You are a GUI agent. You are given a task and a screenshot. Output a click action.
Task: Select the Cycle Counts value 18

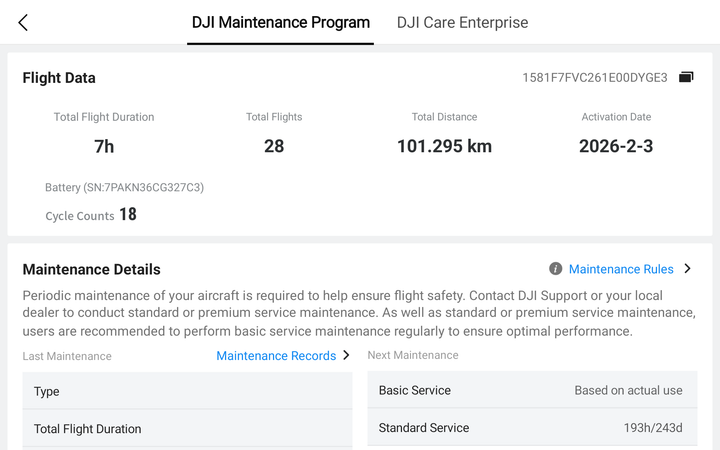coord(128,214)
